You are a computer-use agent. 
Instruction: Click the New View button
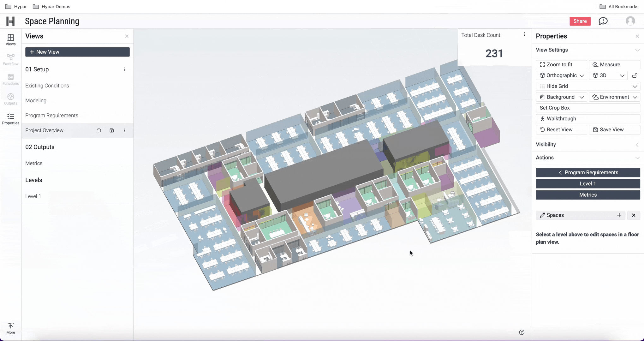tap(77, 52)
